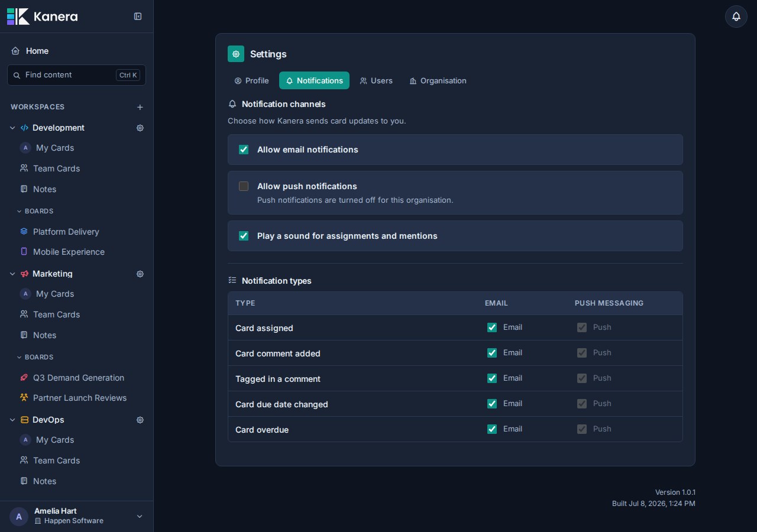The image size is (757, 532).
Task: Click the Notes icon under Marketing
Action: pos(24,335)
